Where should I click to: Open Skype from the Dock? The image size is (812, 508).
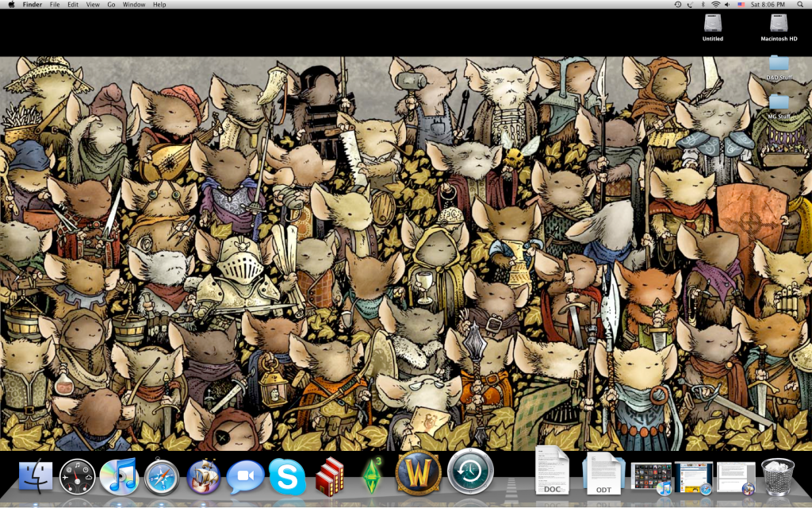287,477
